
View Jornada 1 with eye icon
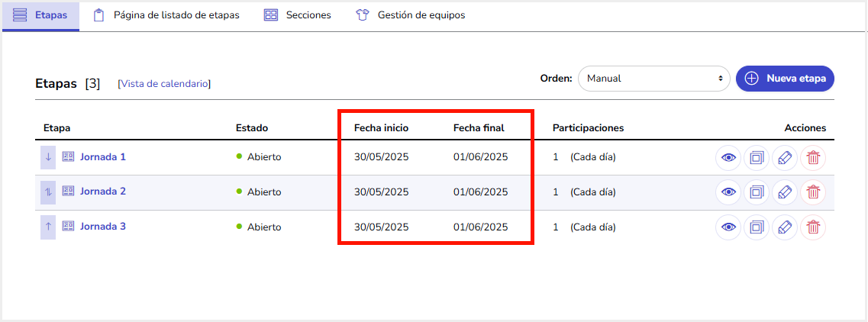[728, 158]
